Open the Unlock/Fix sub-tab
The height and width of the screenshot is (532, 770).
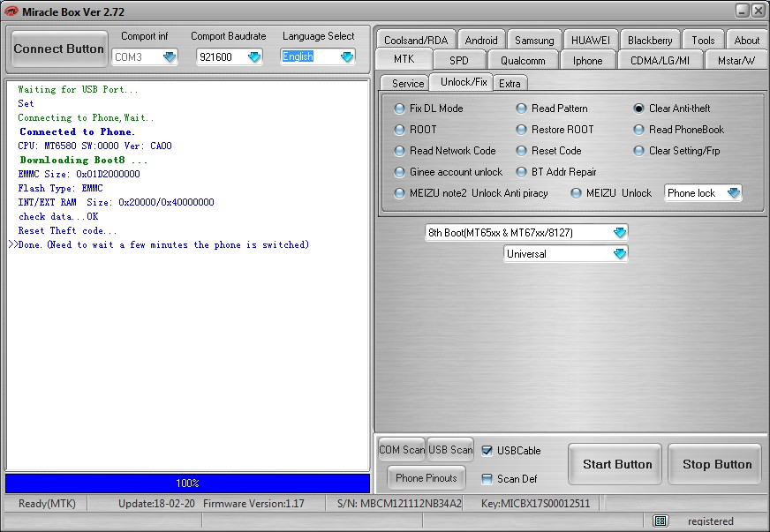(x=464, y=82)
